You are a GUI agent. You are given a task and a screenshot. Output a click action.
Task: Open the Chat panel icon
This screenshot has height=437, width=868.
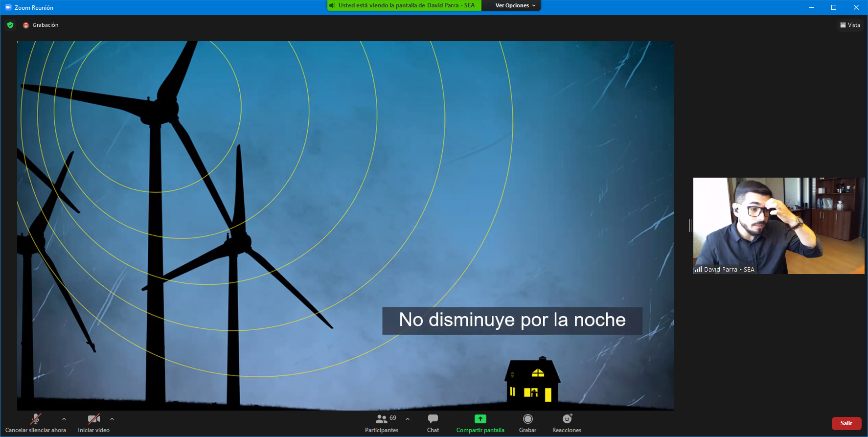[x=433, y=419]
